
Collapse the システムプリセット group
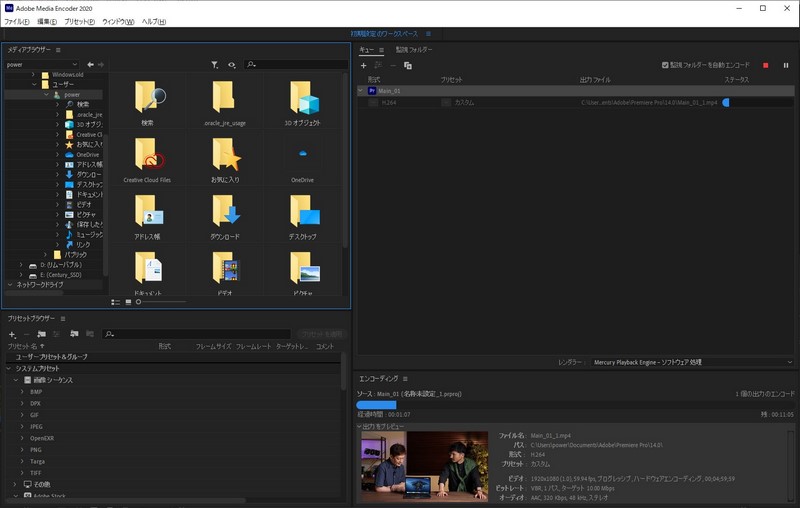pos(9,368)
